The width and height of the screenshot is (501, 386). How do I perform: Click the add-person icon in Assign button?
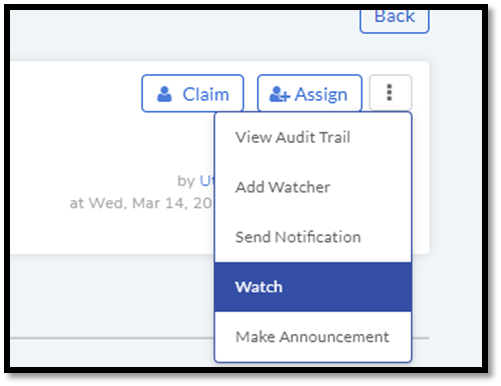click(x=279, y=94)
